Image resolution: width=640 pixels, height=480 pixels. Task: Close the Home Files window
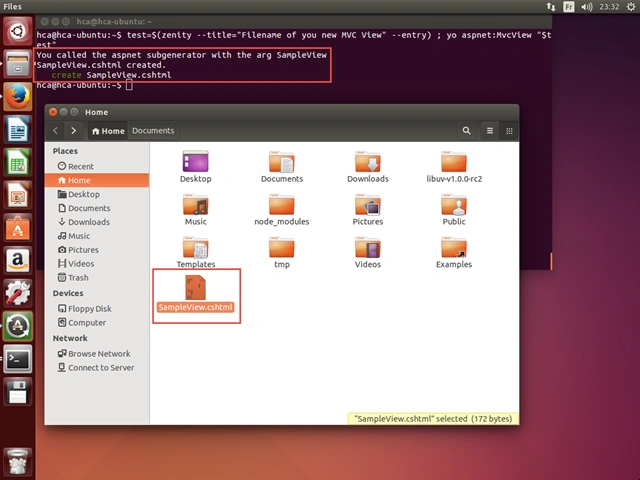pos(53,112)
